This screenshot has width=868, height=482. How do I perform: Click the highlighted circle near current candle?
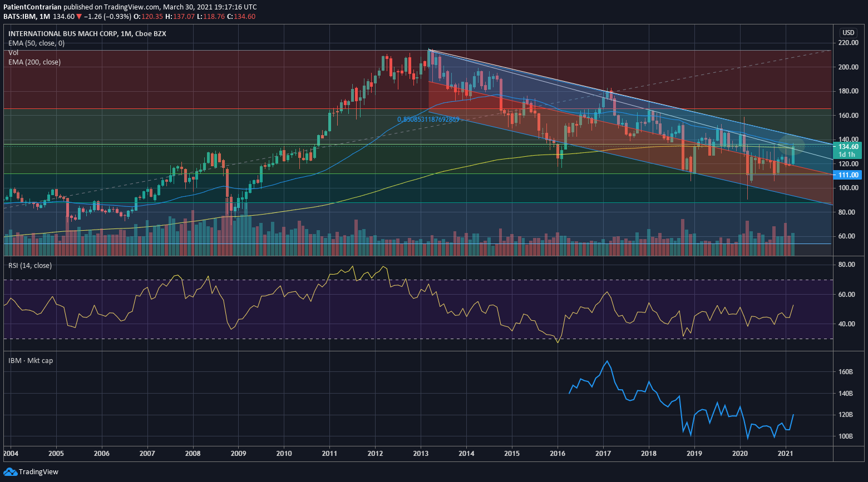(x=791, y=146)
